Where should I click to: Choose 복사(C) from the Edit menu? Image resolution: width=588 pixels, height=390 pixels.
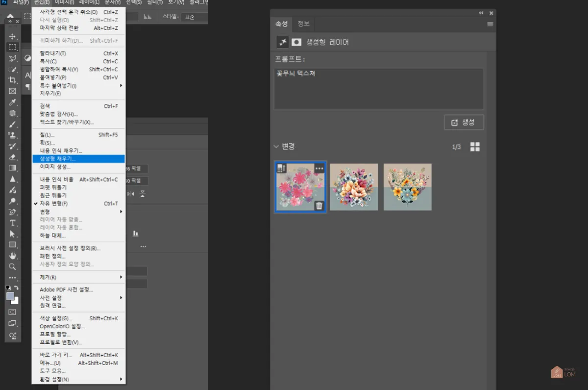click(78, 61)
